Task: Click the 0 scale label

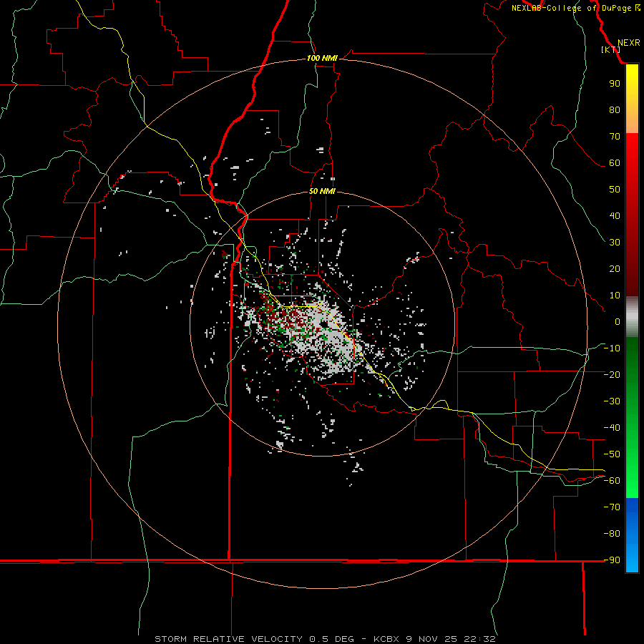Action: point(618,321)
